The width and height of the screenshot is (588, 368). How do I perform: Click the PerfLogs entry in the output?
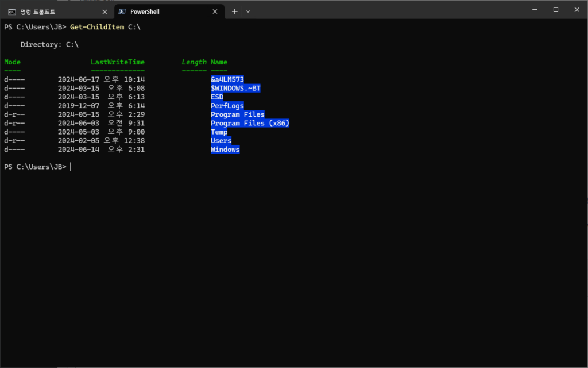pyautogui.click(x=227, y=106)
